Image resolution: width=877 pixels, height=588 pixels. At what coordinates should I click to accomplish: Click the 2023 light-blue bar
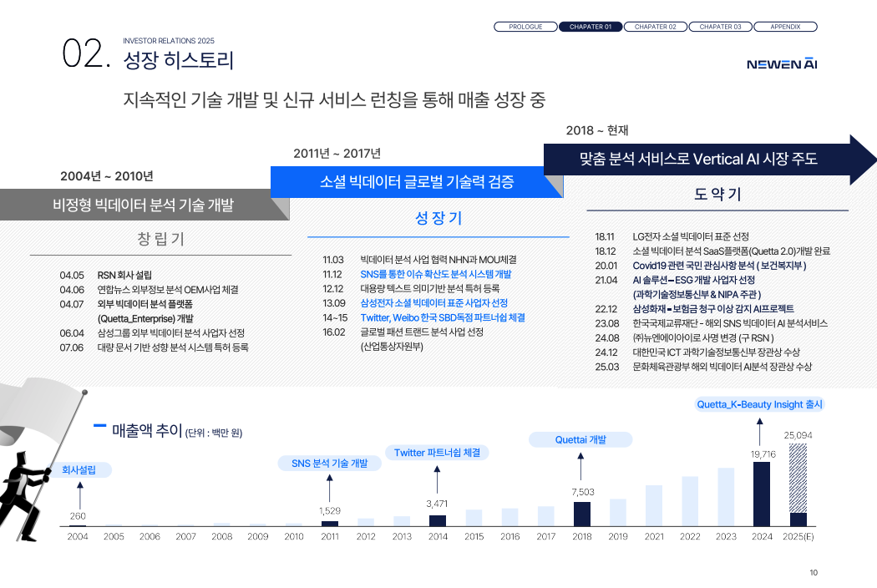(726, 497)
